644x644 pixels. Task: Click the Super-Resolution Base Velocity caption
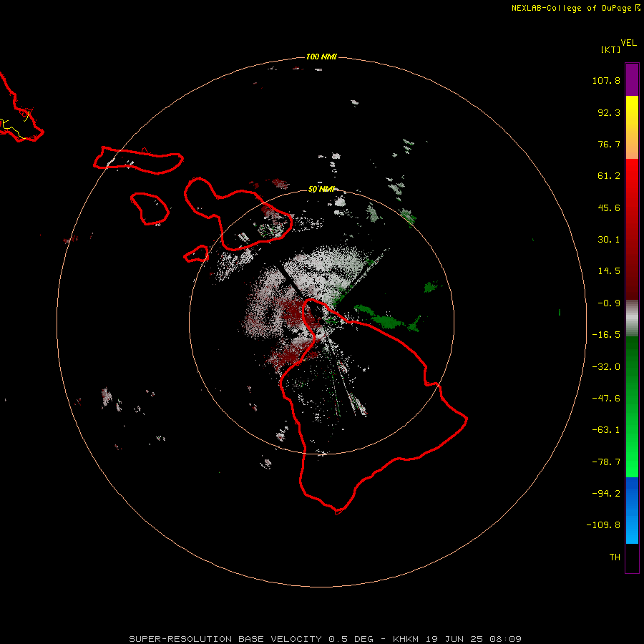tap(326, 639)
